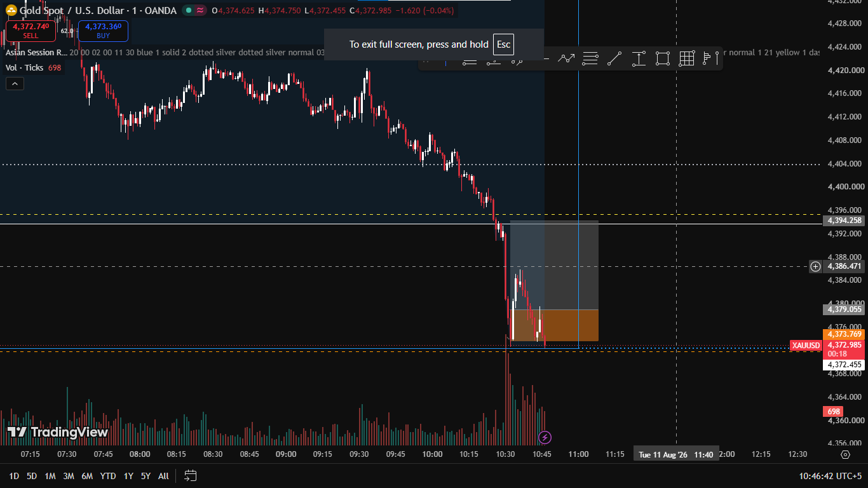Switch to 5D time range
868x488 pixels.
point(32,476)
